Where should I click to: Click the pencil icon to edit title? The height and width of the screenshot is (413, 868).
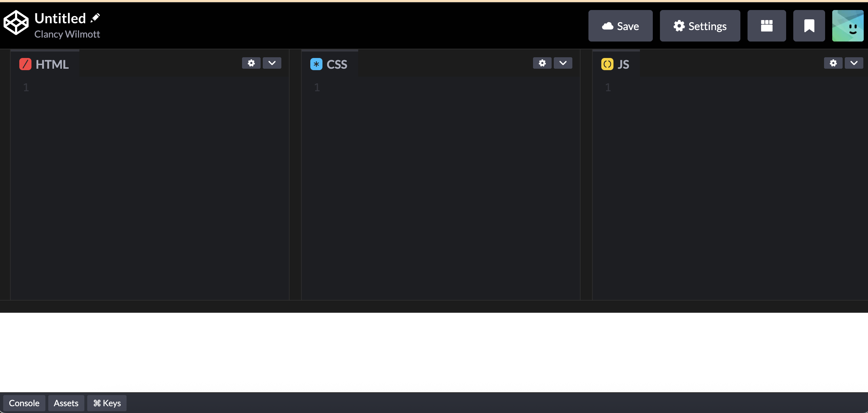coord(95,18)
